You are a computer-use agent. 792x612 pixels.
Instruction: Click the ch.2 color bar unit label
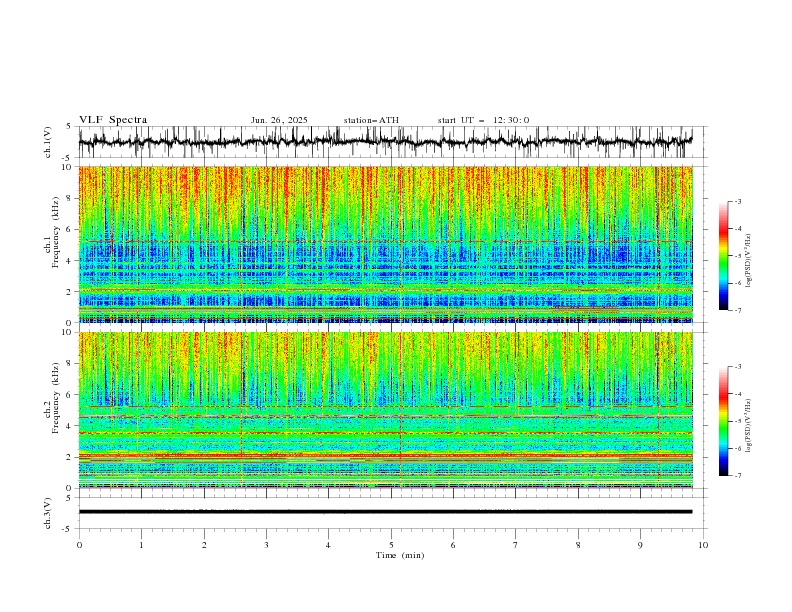coord(748,426)
